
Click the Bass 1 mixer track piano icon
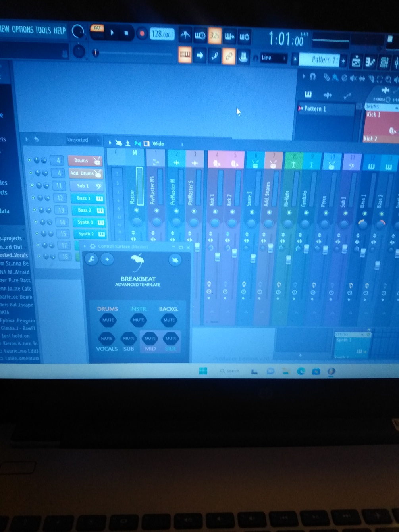pos(370,167)
